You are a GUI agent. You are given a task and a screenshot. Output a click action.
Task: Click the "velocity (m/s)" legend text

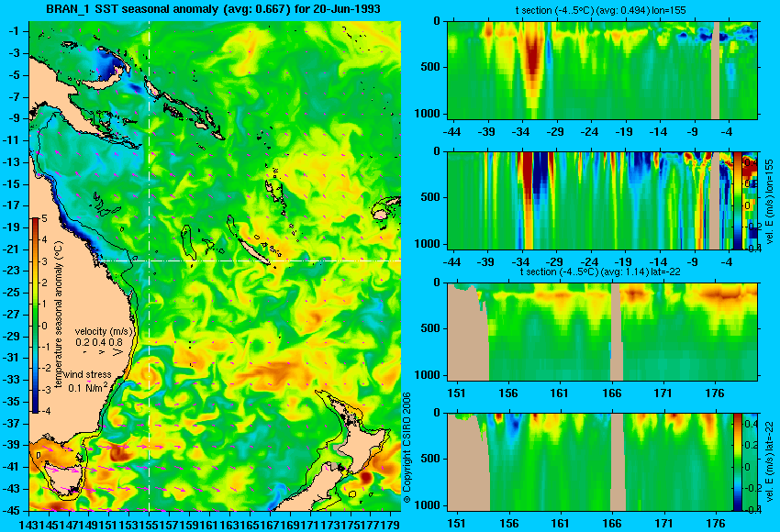[x=104, y=331]
